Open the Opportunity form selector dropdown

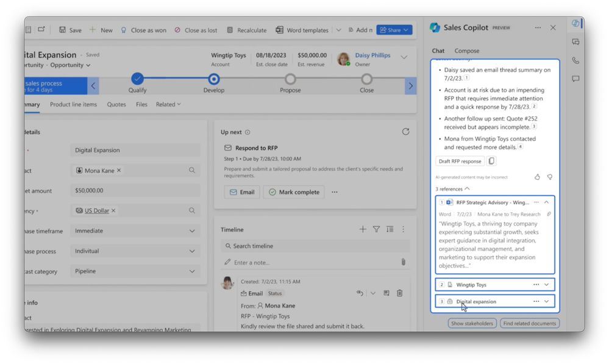pyautogui.click(x=70, y=65)
